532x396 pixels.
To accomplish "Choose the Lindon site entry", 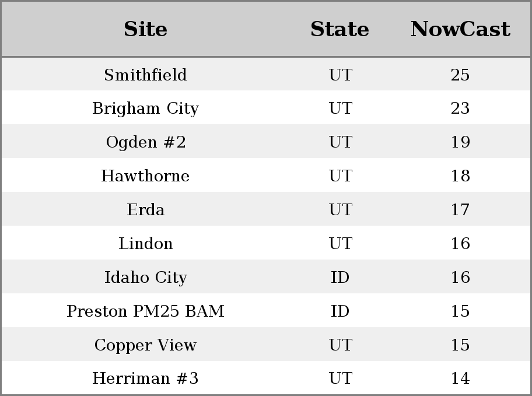I will click(145, 244).
